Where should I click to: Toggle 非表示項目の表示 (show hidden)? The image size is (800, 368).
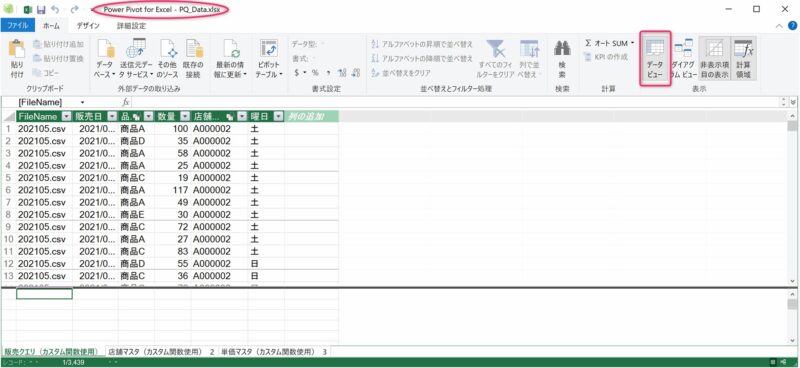click(714, 59)
